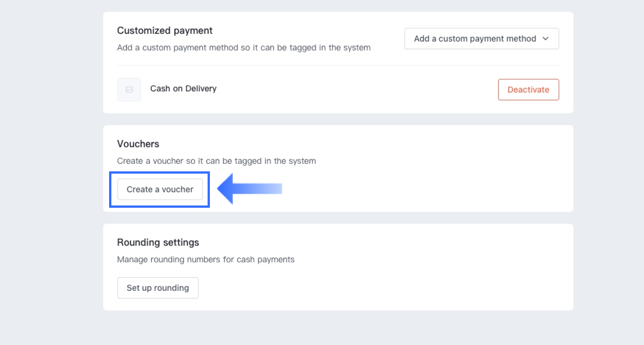This screenshot has height=345, width=644.
Task: Click Create a voucher
Action: tap(160, 189)
